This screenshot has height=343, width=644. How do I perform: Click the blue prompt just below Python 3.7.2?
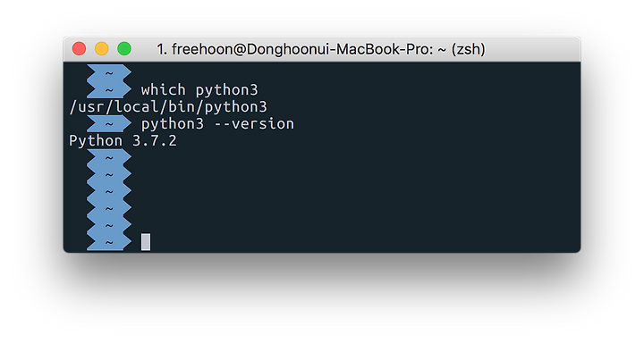(109, 157)
